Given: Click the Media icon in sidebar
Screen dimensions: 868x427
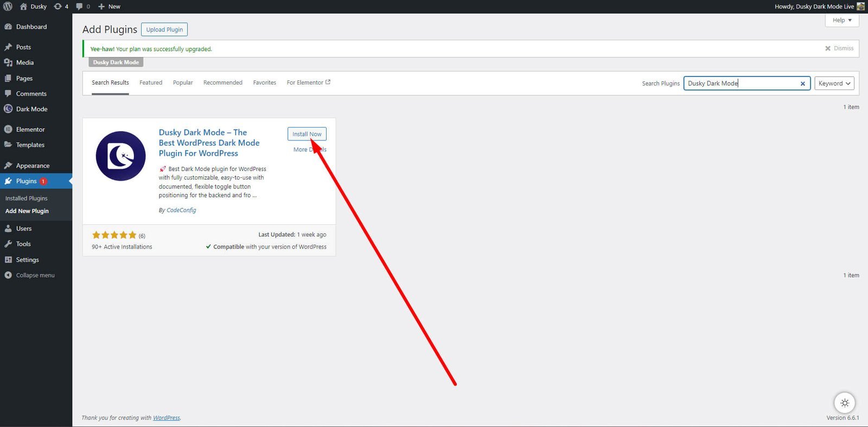Looking at the screenshot, I should (x=8, y=62).
